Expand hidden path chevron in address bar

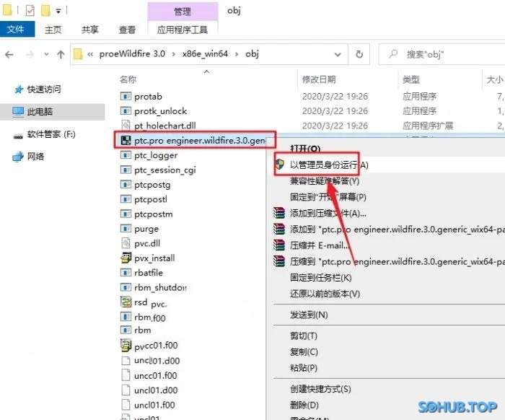point(90,54)
